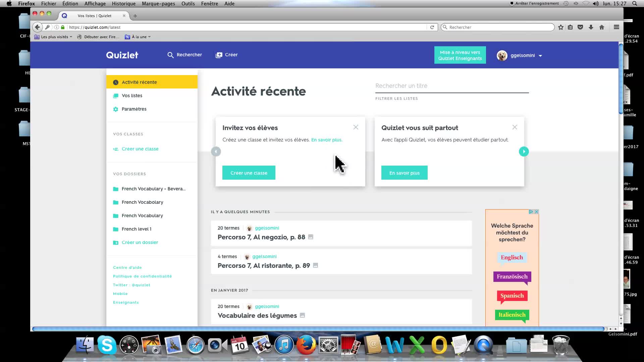
Task: Close the Invitez vos élèves card
Action: coord(356,127)
